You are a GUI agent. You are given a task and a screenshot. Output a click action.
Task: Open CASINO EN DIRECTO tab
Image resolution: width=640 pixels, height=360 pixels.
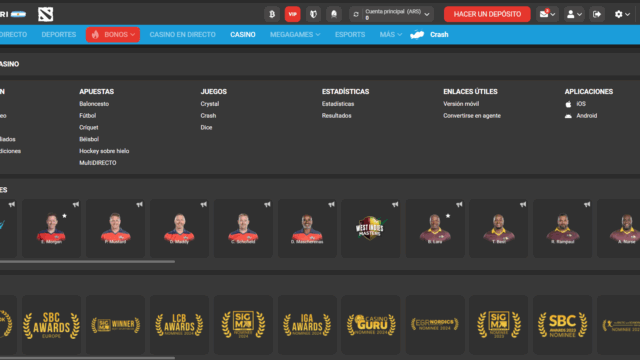tap(182, 35)
